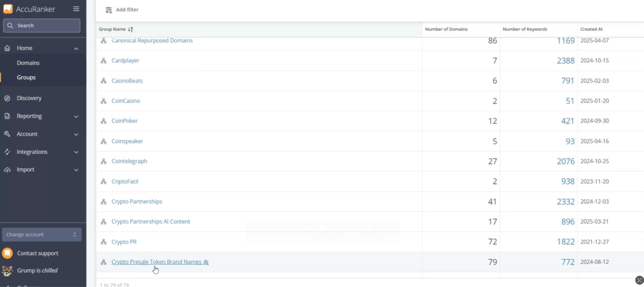The width and height of the screenshot is (644, 287).
Task: Click the group icon beside Cointelegraph
Action: [x=103, y=161]
